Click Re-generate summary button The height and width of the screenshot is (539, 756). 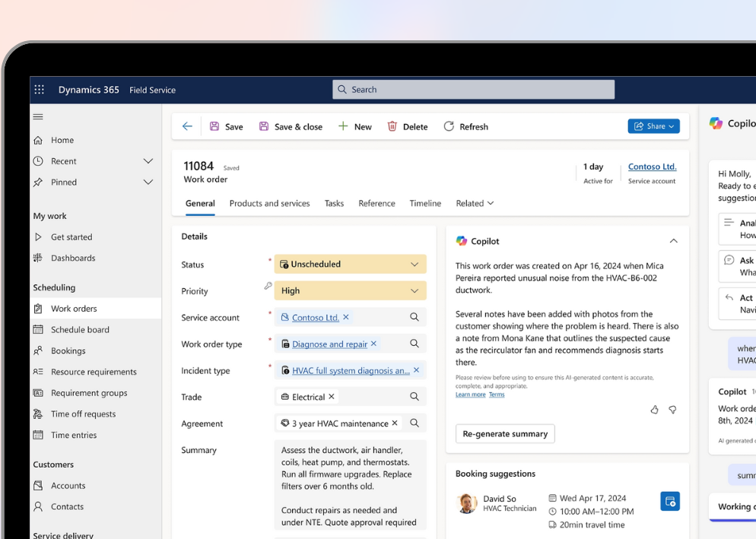(x=505, y=434)
